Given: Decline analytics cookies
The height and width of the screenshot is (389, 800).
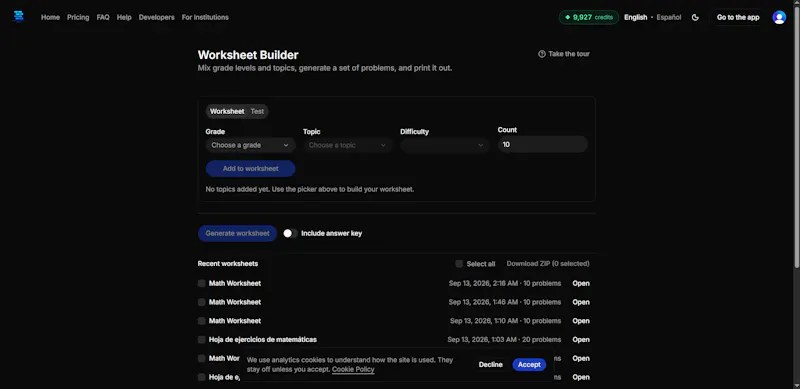Looking at the screenshot, I should click(490, 364).
